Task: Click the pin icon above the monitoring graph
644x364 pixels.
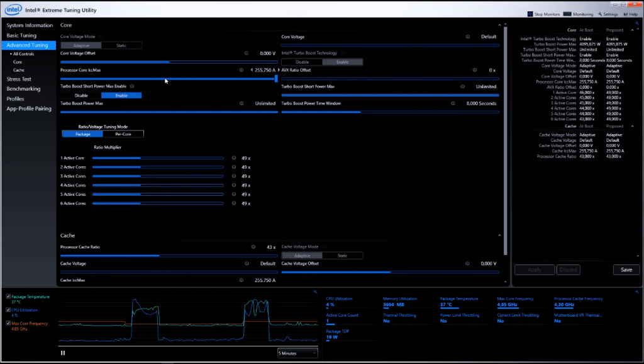Action: [316, 292]
